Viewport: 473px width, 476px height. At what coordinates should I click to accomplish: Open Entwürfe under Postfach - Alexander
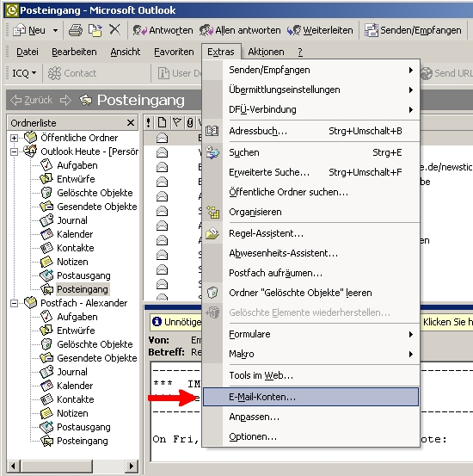coord(76,331)
